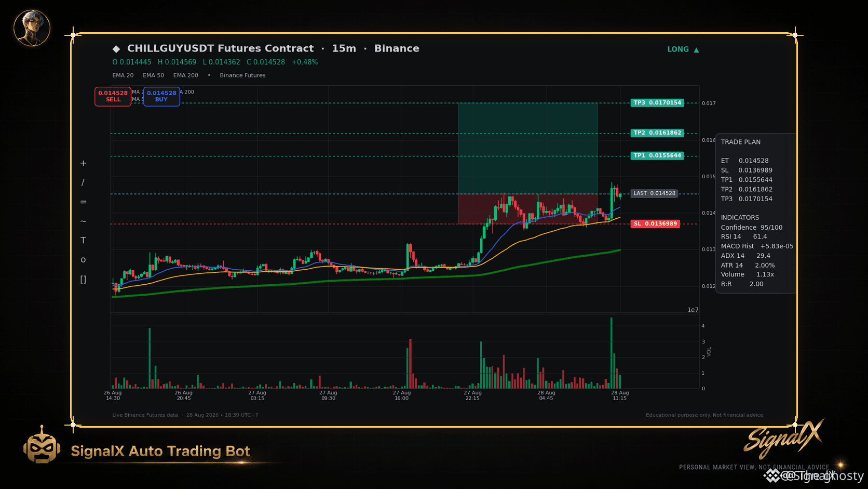Image resolution: width=868 pixels, height=489 pixels.
Task: Click the 28 Aug 11:15 time label
Action: coord(619,395)
